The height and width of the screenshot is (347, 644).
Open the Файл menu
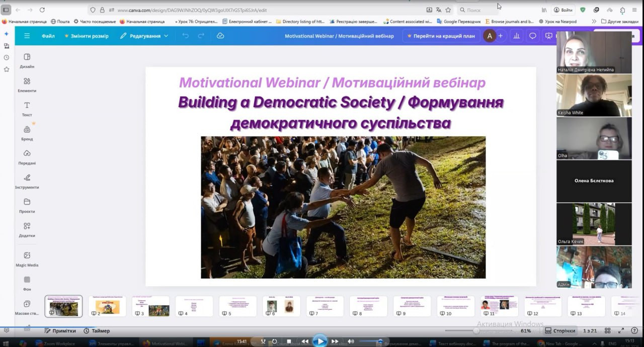click(x=48, y=36)
